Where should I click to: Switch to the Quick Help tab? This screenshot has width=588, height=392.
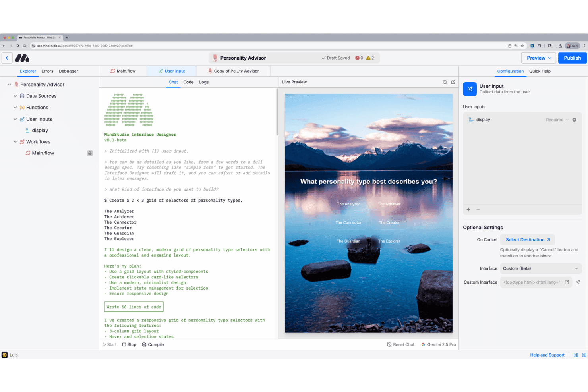tap(540, 71)
